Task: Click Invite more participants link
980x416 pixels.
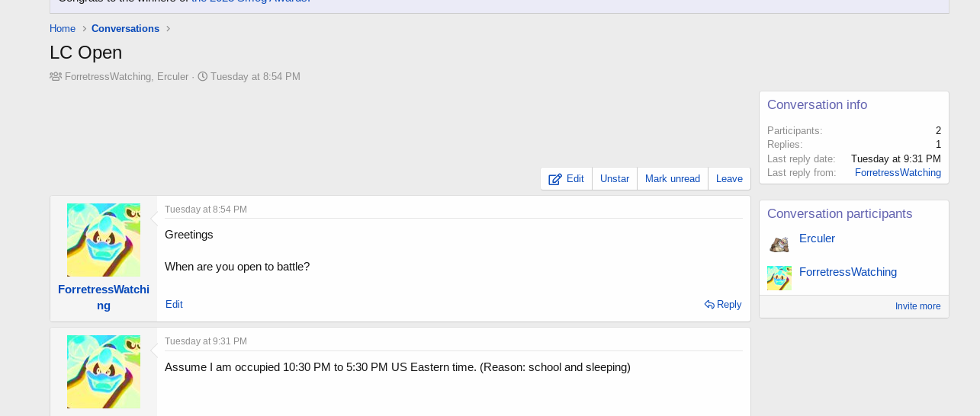Action: click(917, 306)
